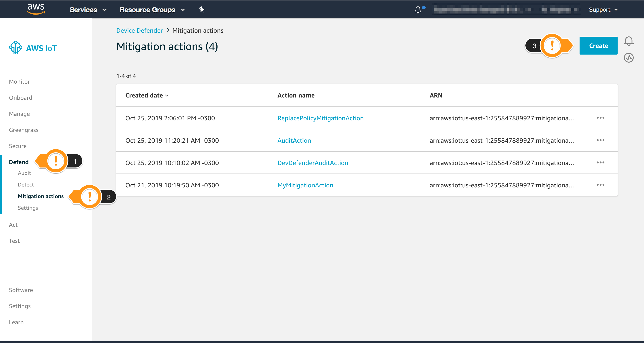644x343 pixels.
Task: Open the Greengrass section
Action: (23, 130)
